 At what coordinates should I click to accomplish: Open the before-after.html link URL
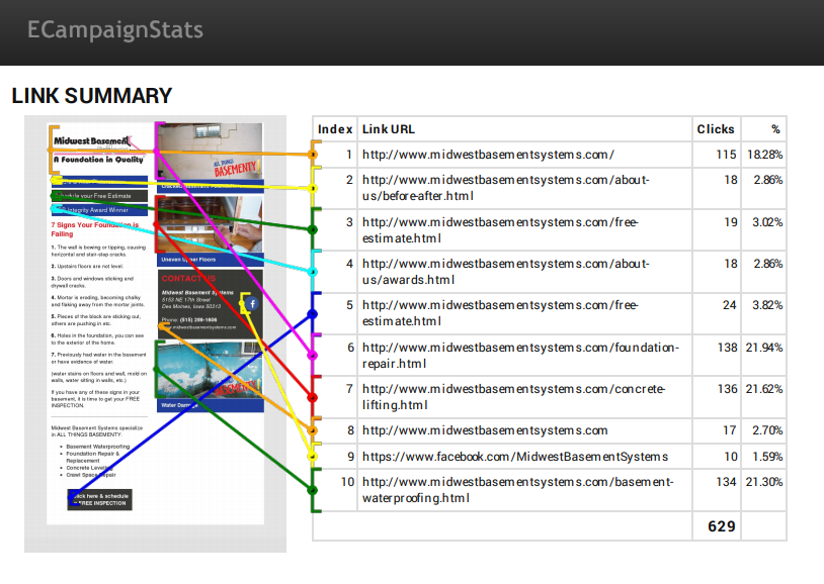(x=506, y=188)
